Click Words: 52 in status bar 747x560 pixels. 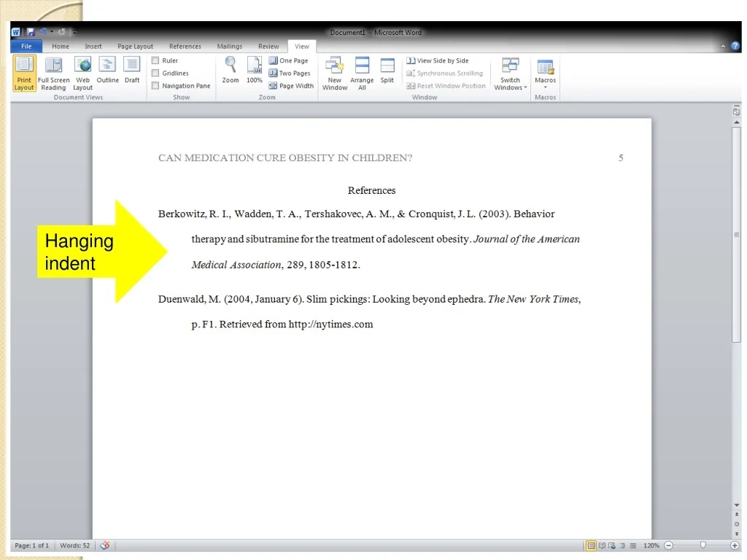(75, 545)
